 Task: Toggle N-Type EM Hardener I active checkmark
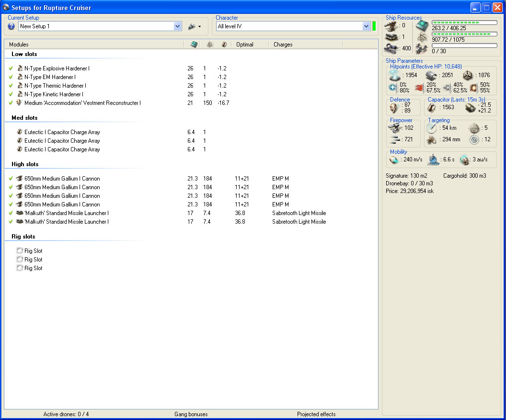[x=11, y=77]
